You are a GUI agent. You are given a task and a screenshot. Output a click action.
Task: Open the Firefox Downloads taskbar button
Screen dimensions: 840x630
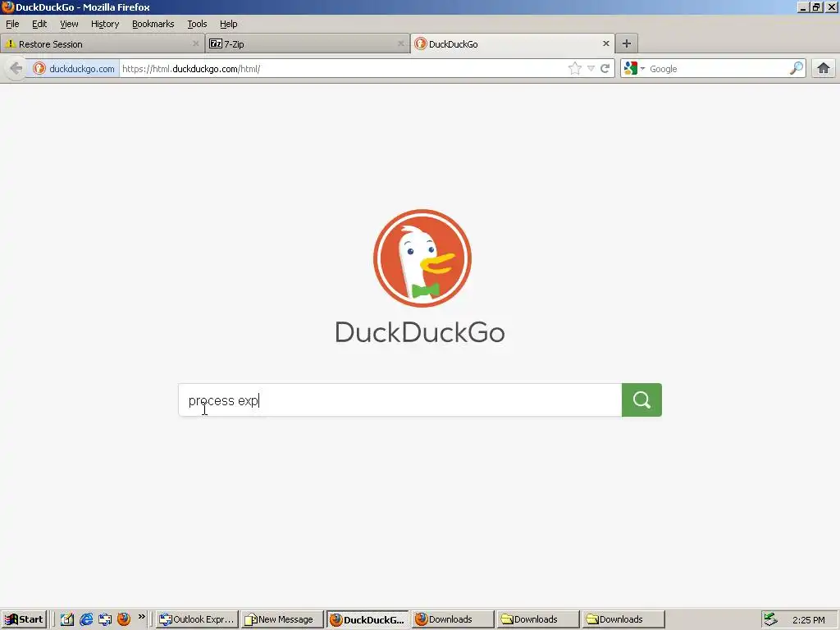tap(453, 619)
